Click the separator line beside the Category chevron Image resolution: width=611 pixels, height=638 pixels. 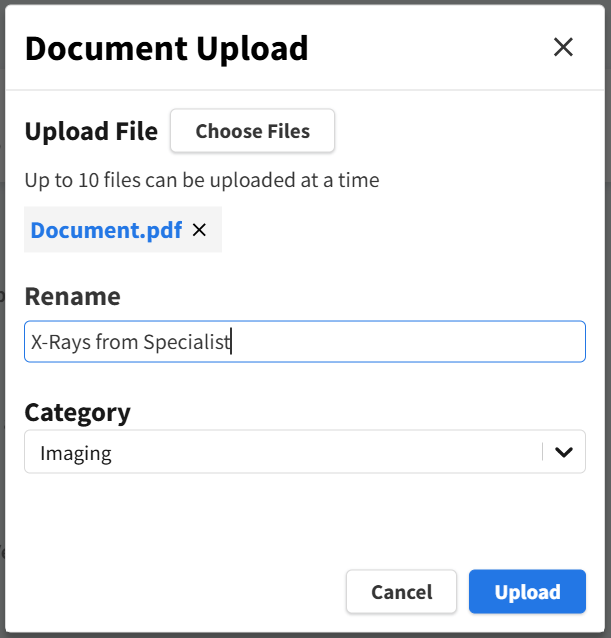point(543,452)
